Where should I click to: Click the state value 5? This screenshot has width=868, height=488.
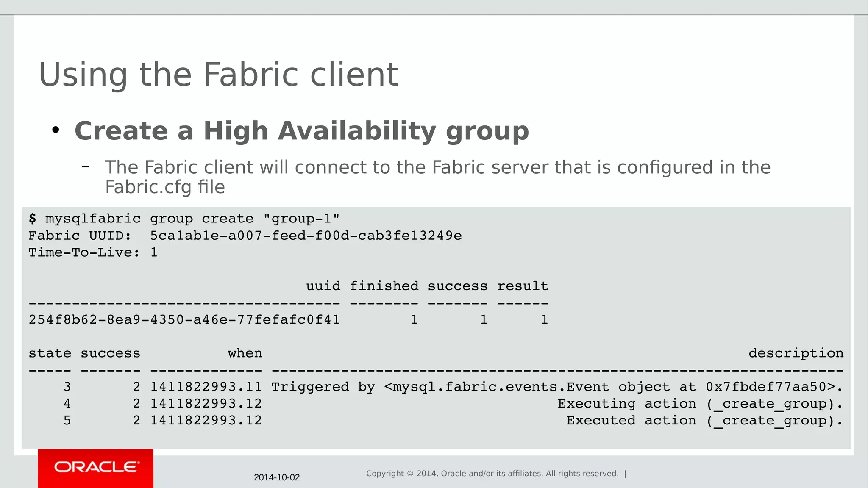tap(67, 421)
